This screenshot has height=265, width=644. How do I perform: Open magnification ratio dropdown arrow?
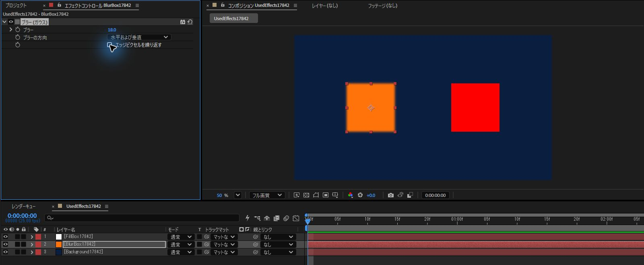click(238, 195)
